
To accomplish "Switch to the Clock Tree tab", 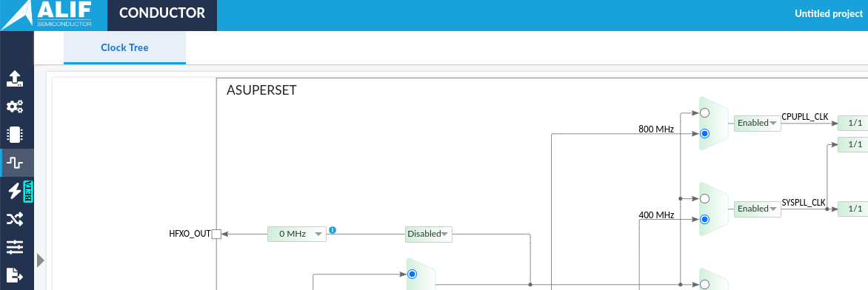I will 124,47.
